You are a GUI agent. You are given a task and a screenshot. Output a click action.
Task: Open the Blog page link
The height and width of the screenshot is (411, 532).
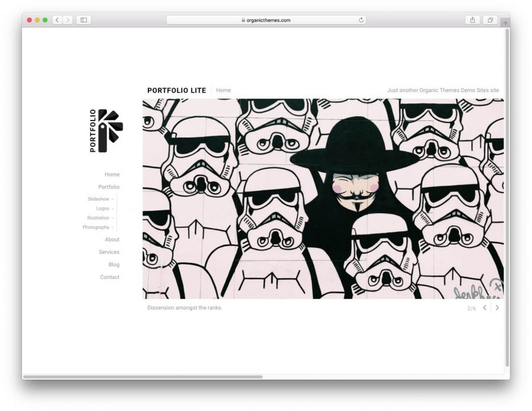point(114,265)
